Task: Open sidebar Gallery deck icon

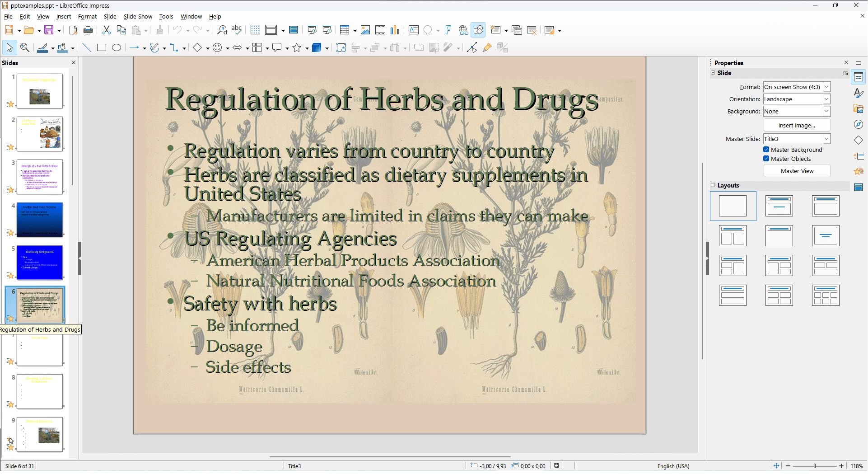Action: point(859,108)
